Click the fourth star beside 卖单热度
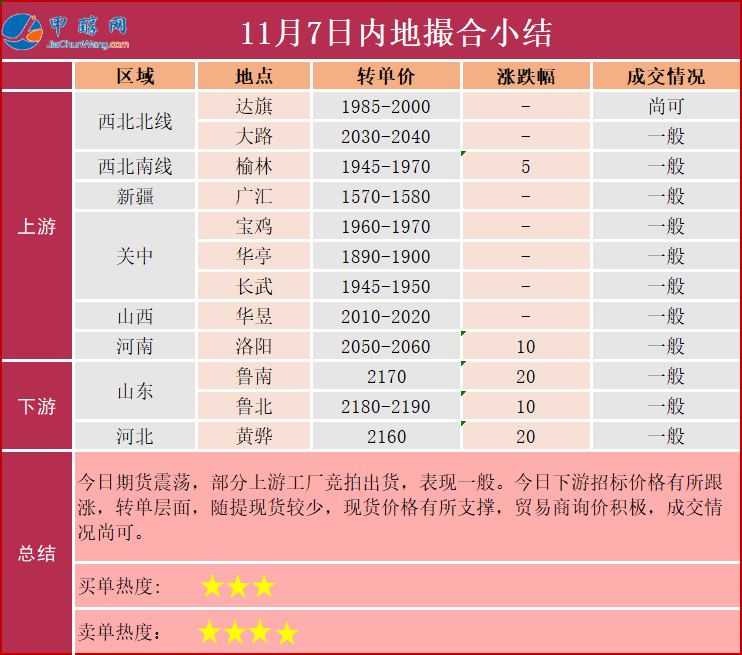The height and width of the screenshot is (655, 742). [x=287, y=632]
